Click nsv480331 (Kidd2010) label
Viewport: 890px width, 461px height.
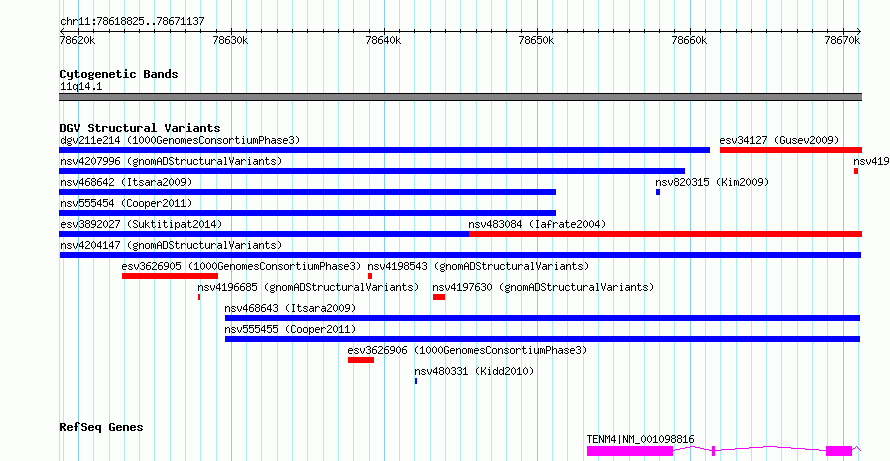point(474,371)
